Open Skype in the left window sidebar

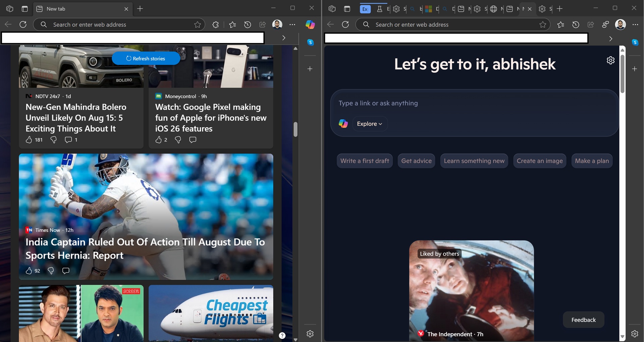pos(310,43)
